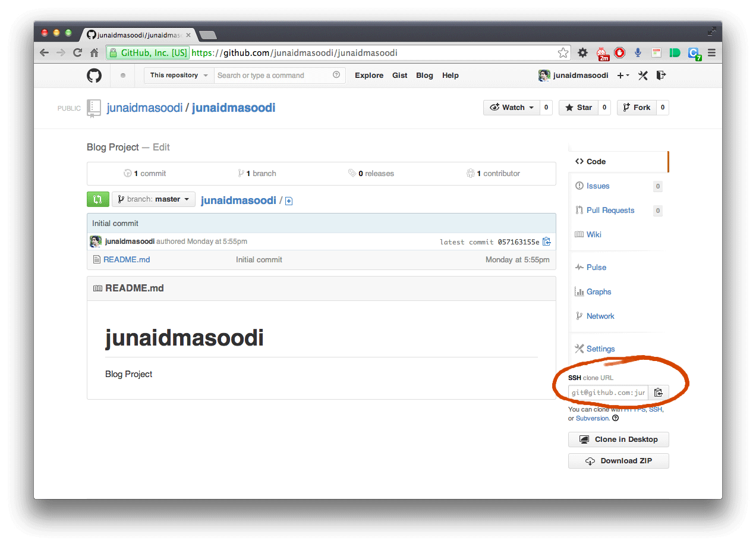
Task: Reload the page with refresh icon
Action: (x=77, y=53)
